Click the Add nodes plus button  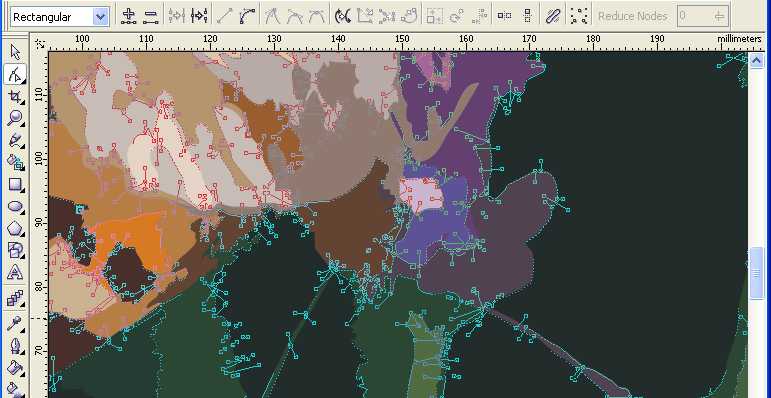128,16
